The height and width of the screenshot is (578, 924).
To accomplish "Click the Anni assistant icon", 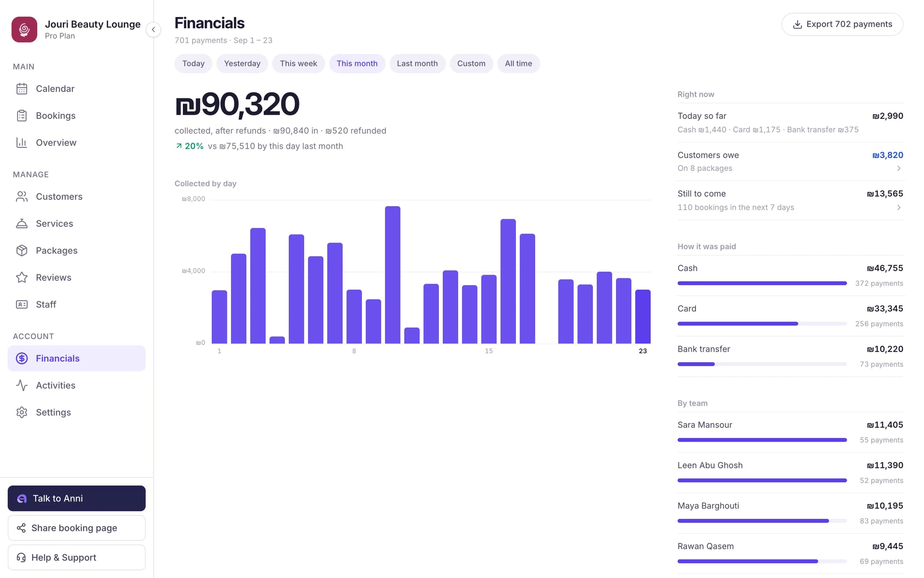I will [x=22, y=499].
